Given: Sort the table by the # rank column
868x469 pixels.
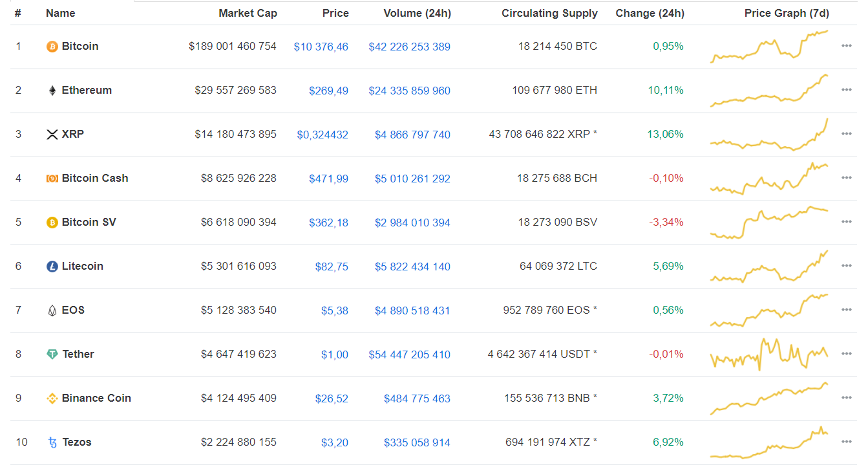Looking at the screenshot, I should (18, 13).
